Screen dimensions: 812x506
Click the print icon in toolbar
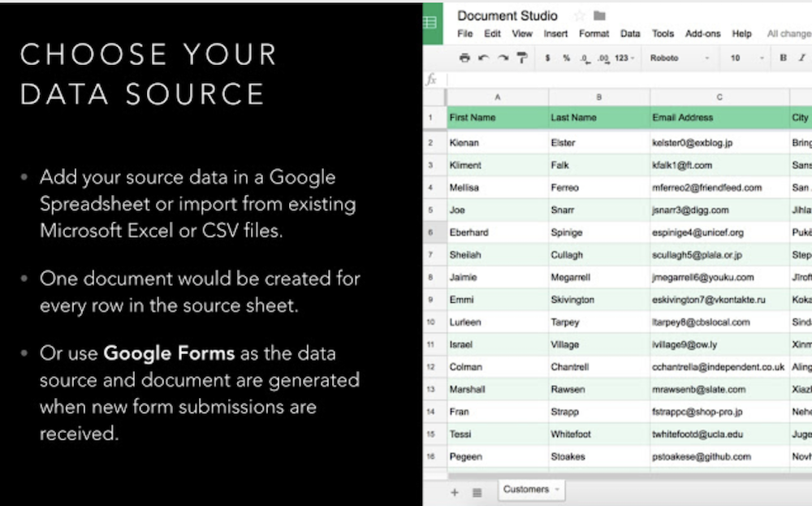tap(464, 58)
